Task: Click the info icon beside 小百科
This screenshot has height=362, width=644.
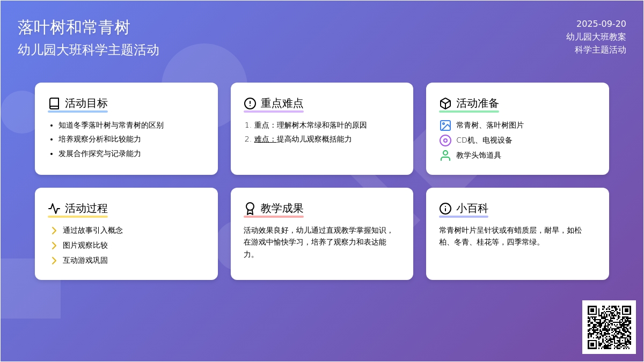Action: point(445,209)
